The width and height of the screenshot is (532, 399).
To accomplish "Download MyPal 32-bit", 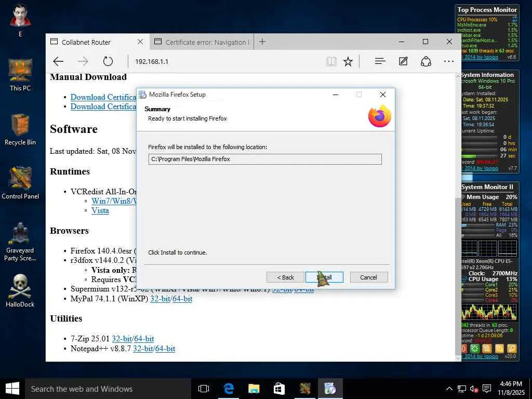I will pos(160,299).
